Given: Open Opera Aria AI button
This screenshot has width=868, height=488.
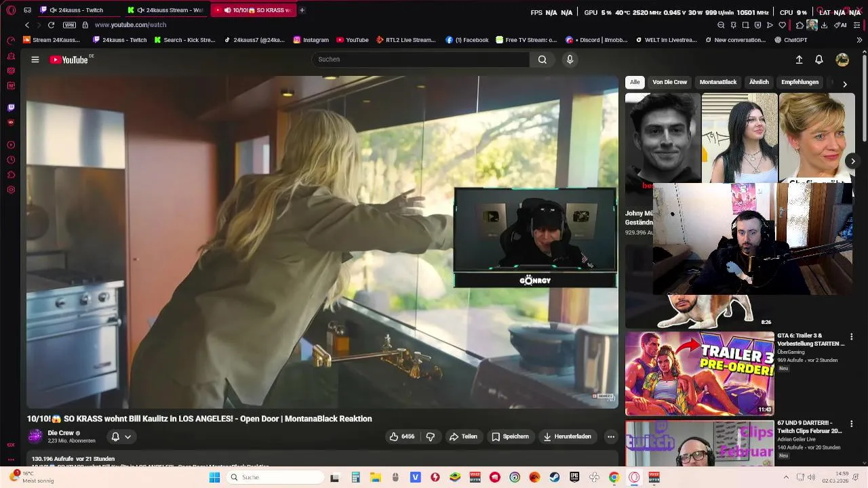Looking at the screenshot, I should pos(840,25).
